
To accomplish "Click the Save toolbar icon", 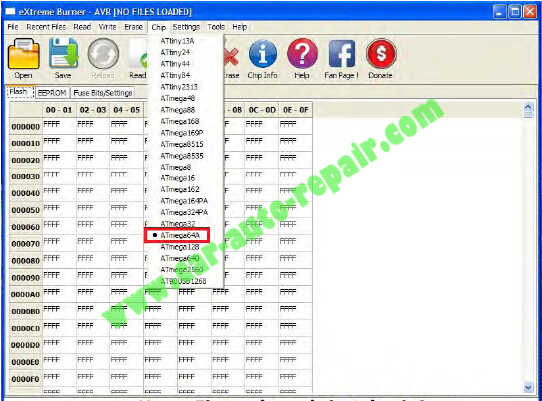I will 63,58.
